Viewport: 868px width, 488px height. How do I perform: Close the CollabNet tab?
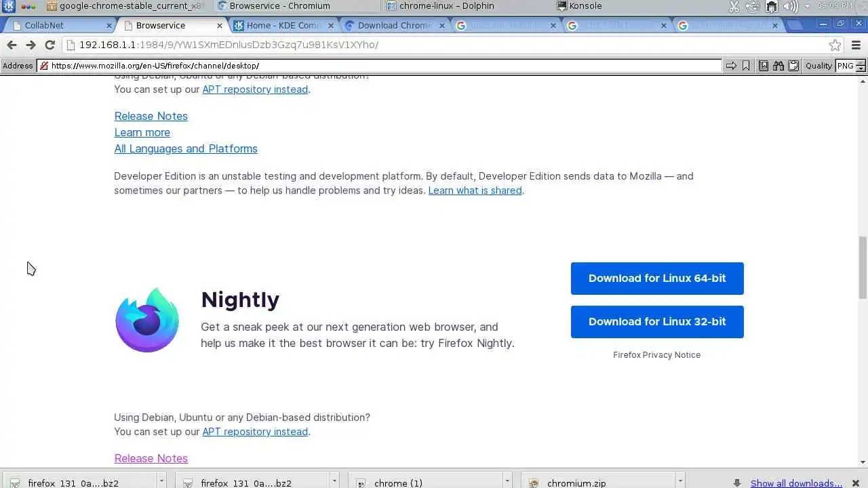[109, 26]
